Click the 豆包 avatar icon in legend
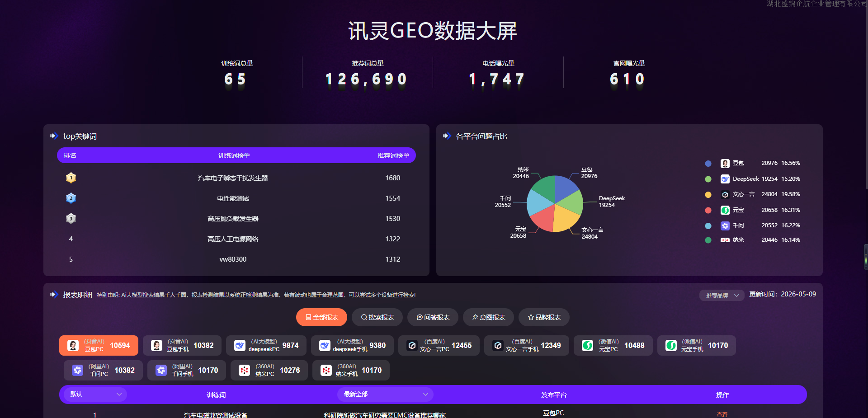The width and height of the screenshot is (868, 418). coord(725,163)
